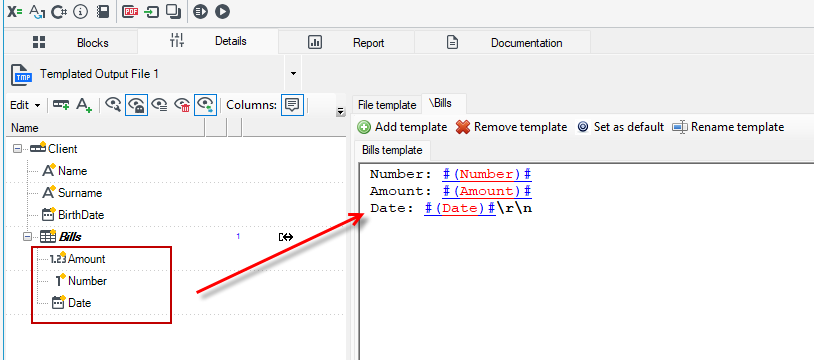Select the Bills table node
The height and width of the screenshot is (360, 814).
70,237
